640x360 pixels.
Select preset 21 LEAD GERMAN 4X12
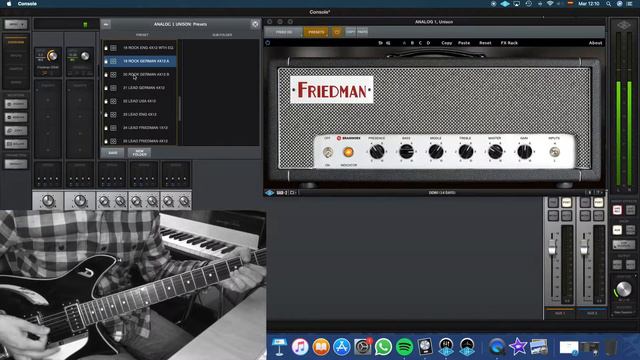tap(140, 88)
